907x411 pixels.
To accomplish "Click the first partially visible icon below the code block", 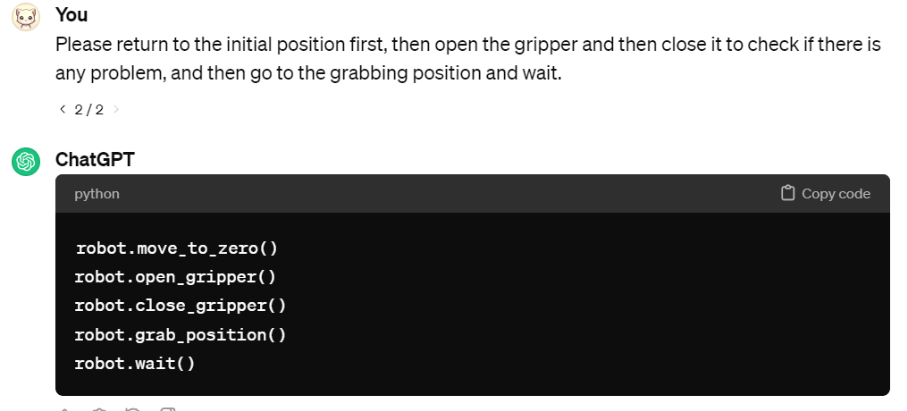I will (x=64, y=409).
